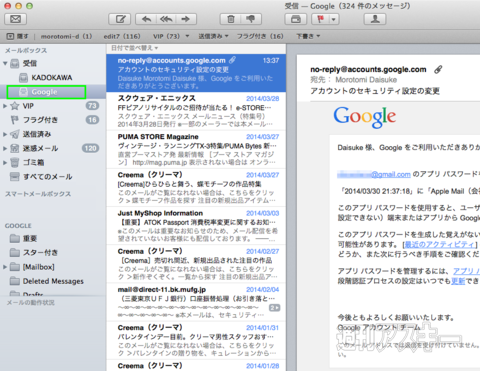480x371 pixels.
Task: Click the Forward arrow toolbar button
Action: click(186, 19)
